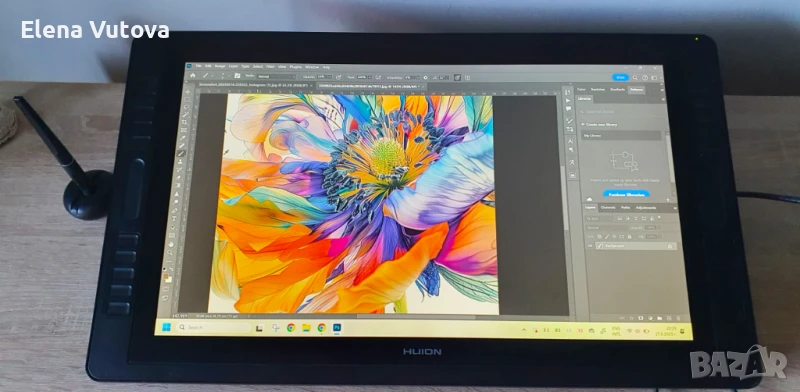Image resolution: width=800 pixels, height=392 pixels.
Task: Open the Image menu
Action: coord(220,66)
